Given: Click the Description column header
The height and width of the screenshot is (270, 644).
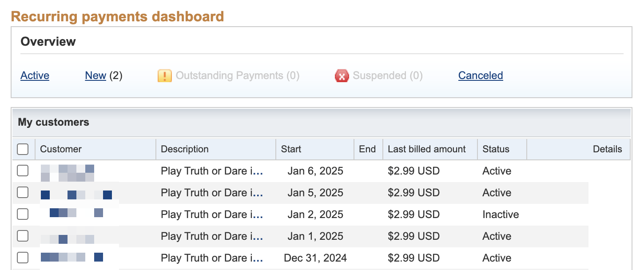Looking at the screenshot, I should pos(185,149).
